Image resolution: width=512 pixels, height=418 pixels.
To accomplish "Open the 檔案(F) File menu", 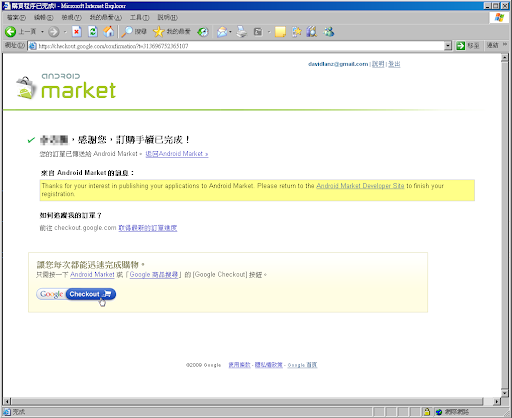I will point(16,17).
